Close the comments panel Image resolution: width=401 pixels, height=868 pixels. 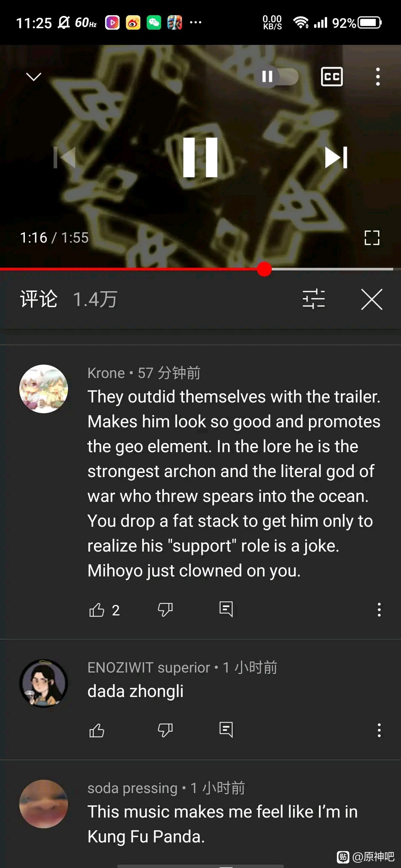(372, 299)
